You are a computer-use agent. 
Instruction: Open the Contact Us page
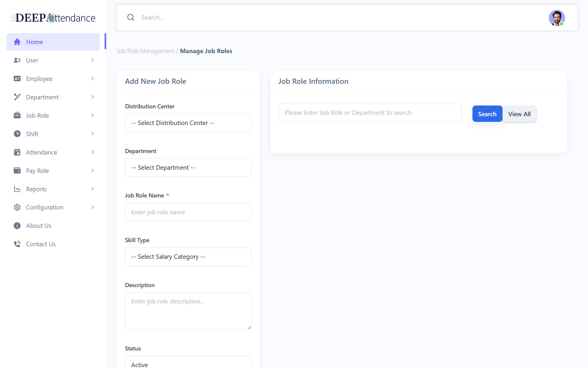(x=53, y=244)
